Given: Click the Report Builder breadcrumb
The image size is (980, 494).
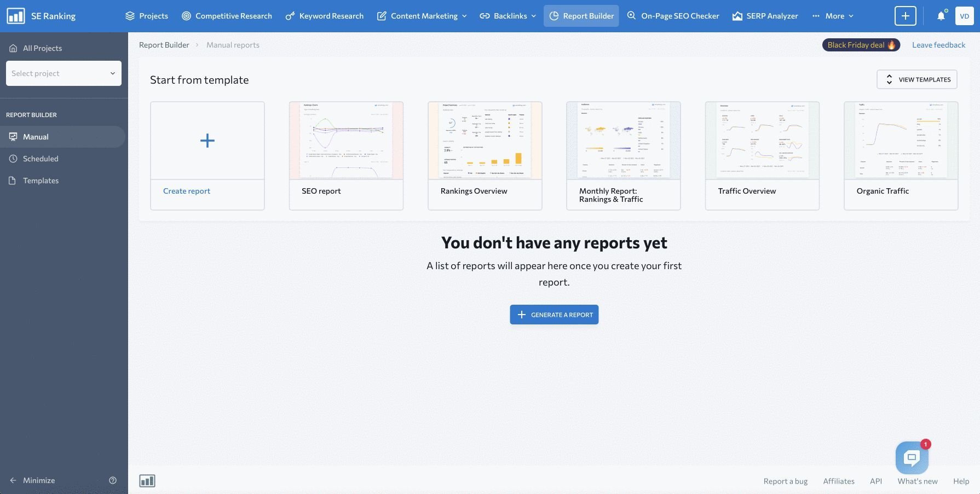Looking at the screenshot, I should point(164,45).
